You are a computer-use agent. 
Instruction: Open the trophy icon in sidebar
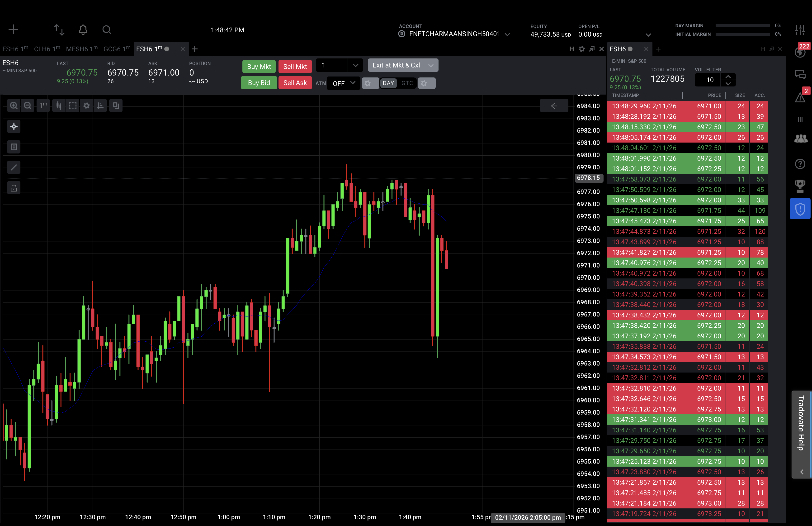point(800,186)
